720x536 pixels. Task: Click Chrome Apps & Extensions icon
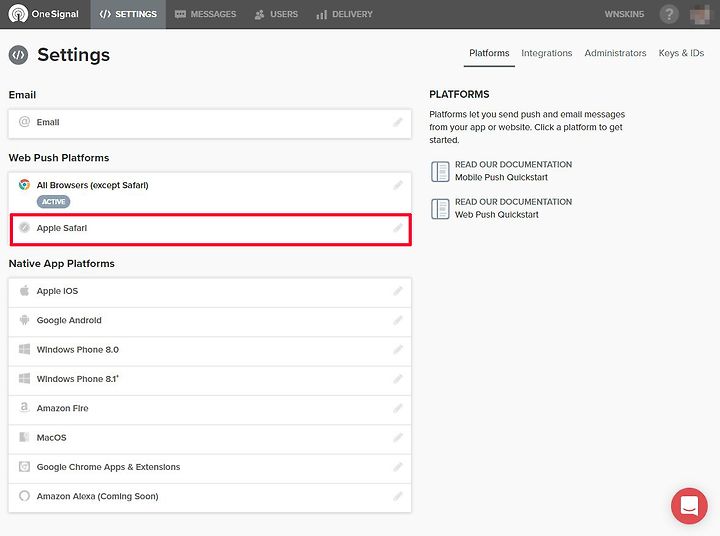pyautogui.click(x=24, y=467)
